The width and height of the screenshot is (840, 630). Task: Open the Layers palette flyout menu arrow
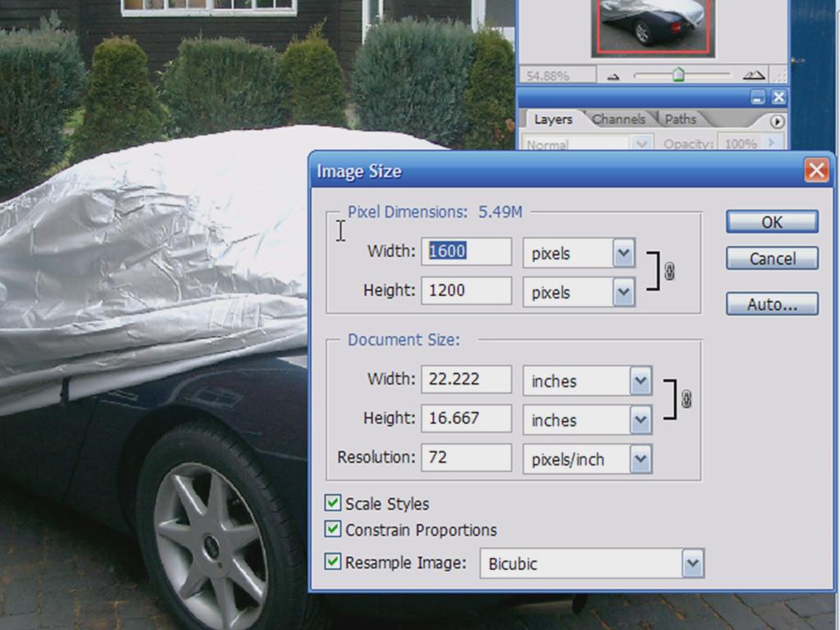pos(777,121)
